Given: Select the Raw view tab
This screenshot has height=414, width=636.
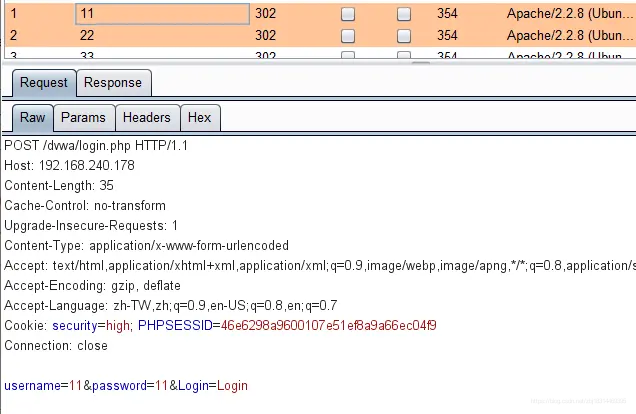Looking at the screenshot, I should (32, 118).
